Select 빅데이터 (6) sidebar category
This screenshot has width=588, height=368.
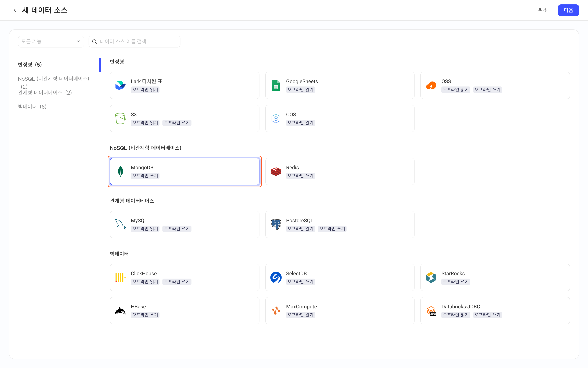[x=32, y=107]
